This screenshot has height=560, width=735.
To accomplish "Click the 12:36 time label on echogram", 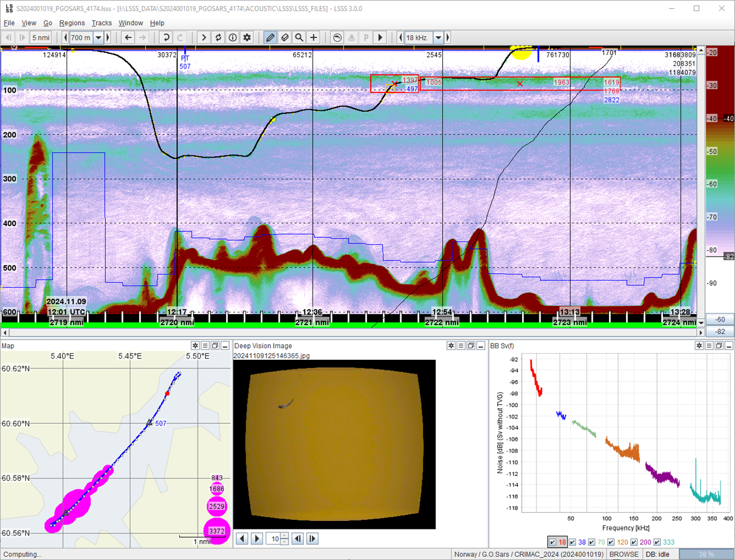I will coord(313,312).
